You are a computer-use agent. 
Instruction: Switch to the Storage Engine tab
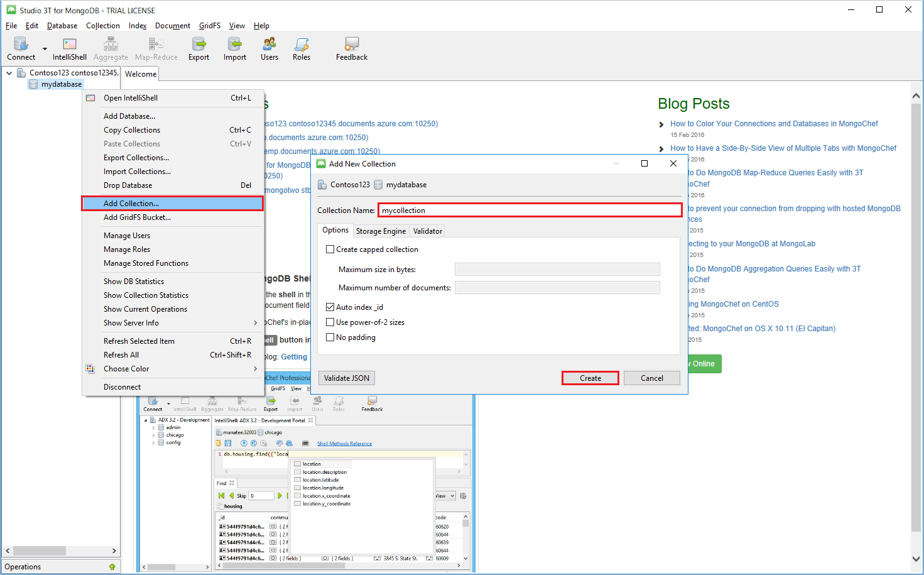click(381, 231)
